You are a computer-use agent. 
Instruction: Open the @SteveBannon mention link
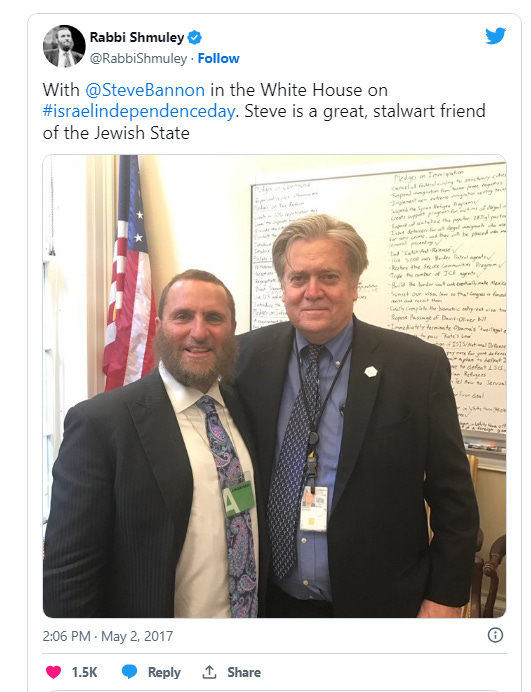(145, 90)
